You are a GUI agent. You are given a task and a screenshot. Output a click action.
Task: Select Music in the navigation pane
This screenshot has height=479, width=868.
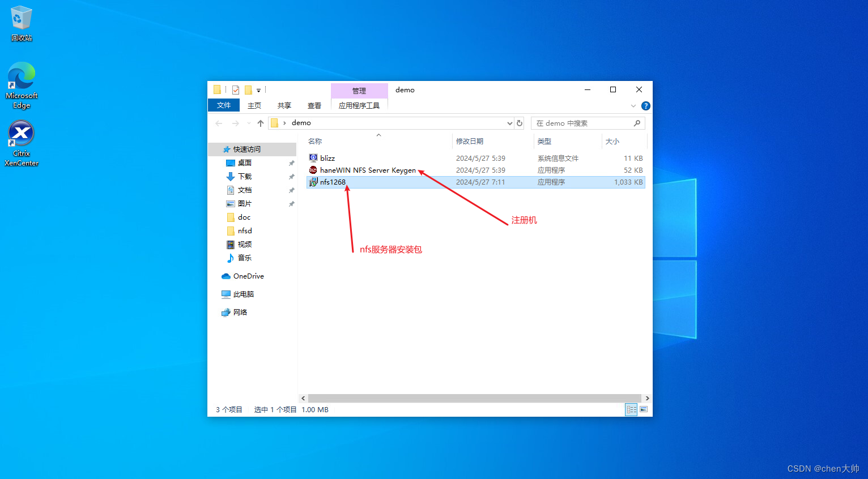click(245, 258)
